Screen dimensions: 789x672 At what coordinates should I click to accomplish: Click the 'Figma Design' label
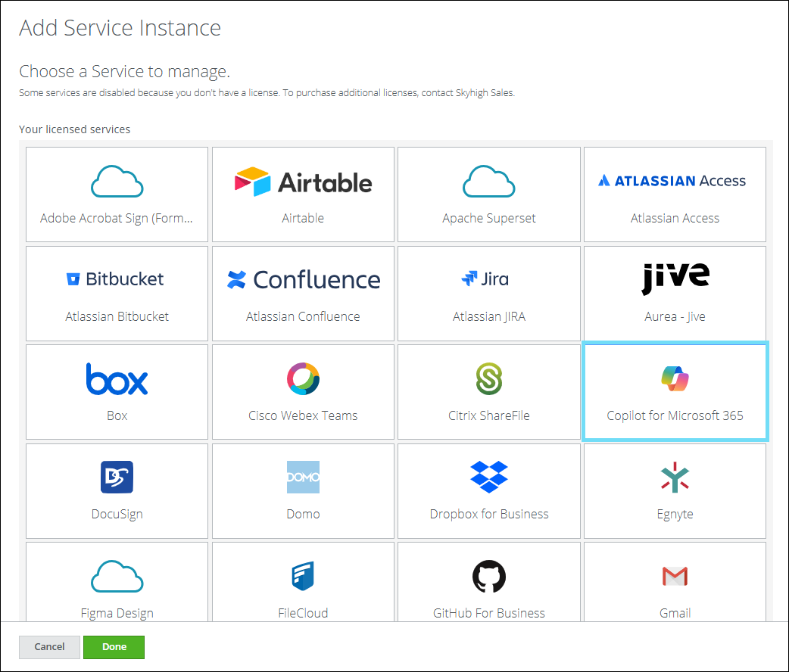(117, 613)
